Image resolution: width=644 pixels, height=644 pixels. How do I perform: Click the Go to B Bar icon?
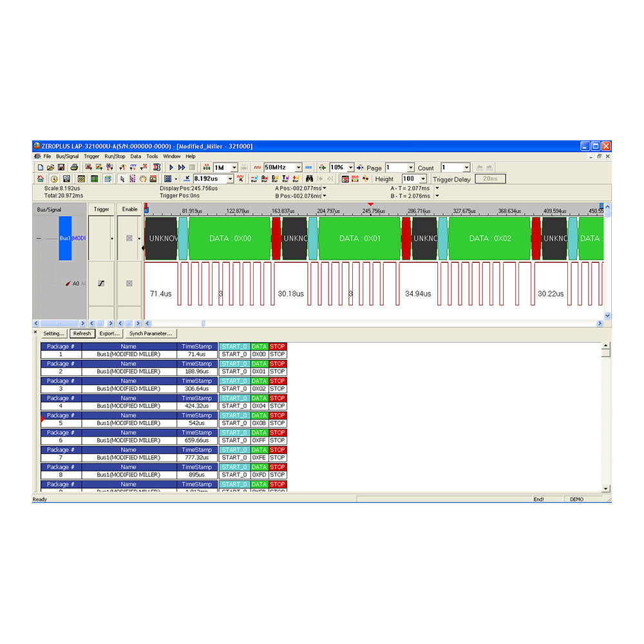[x=275, y=178]
